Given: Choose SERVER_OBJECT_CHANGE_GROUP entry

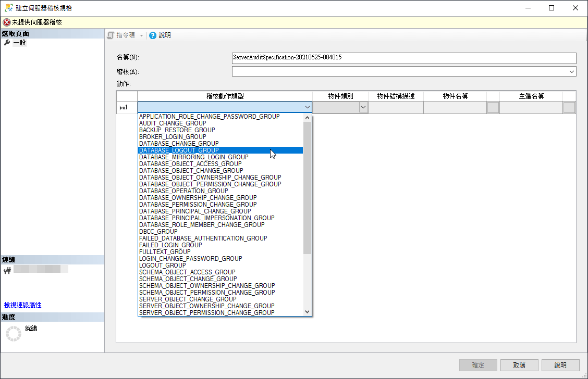Looking at the screenshot, I should [x=188, y=299].
